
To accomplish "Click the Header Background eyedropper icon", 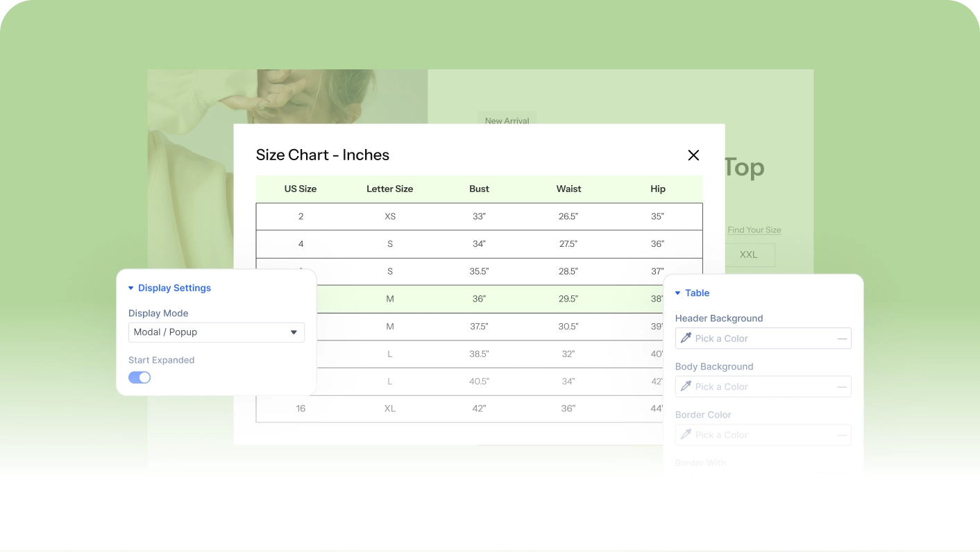I will pos(686,338).
